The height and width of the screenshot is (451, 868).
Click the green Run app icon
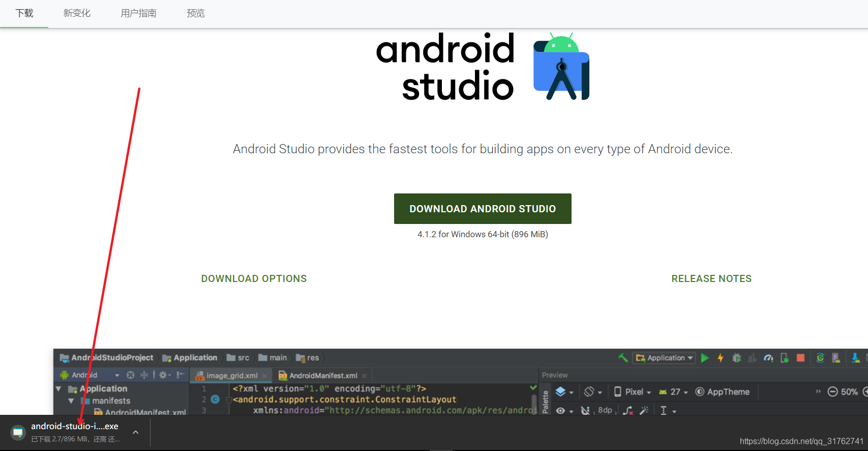tap(705, 358)
